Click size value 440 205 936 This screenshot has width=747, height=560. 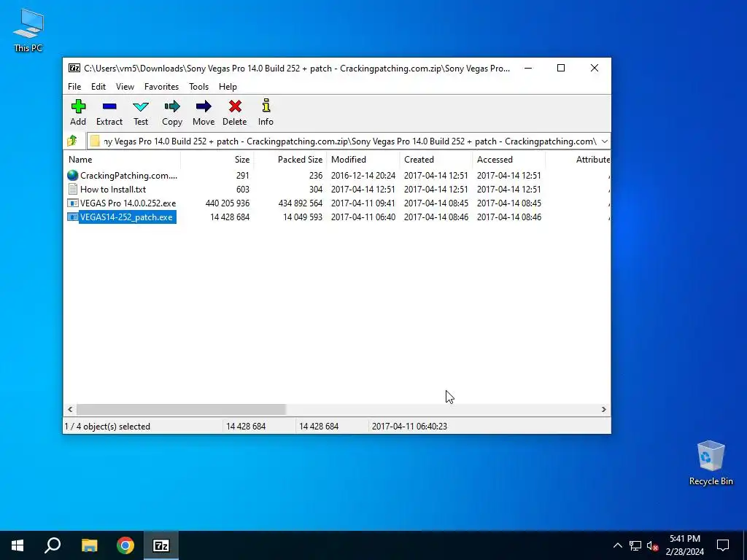pyautogui.click(x=228, y=203)
